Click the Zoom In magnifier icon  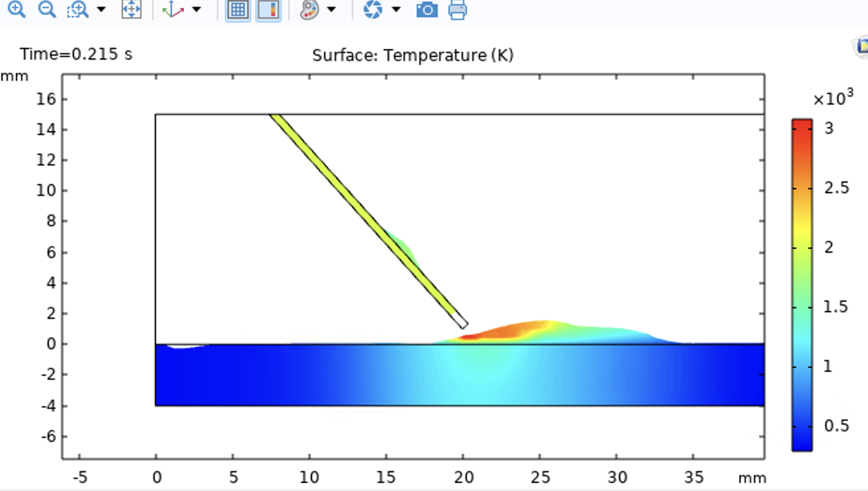pyautogui.click(x=17, y=9)
